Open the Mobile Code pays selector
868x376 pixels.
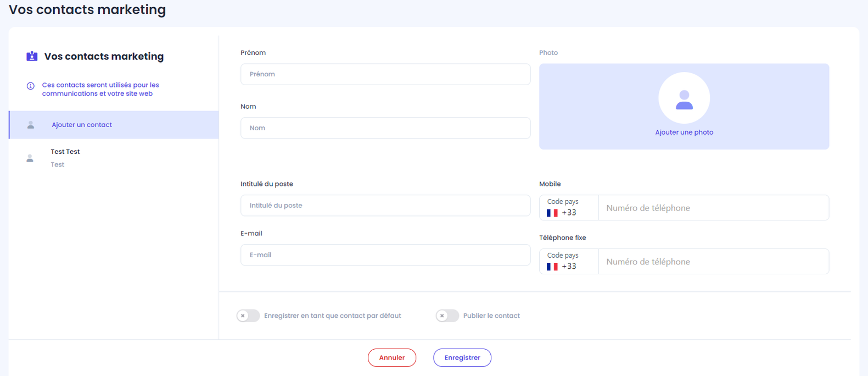click(x=569, y=208)
